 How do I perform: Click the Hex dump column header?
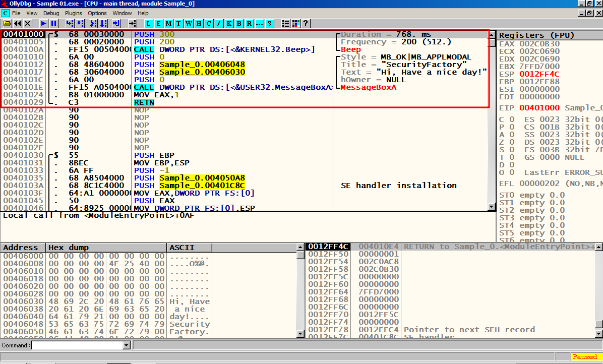tap(106, 248)
